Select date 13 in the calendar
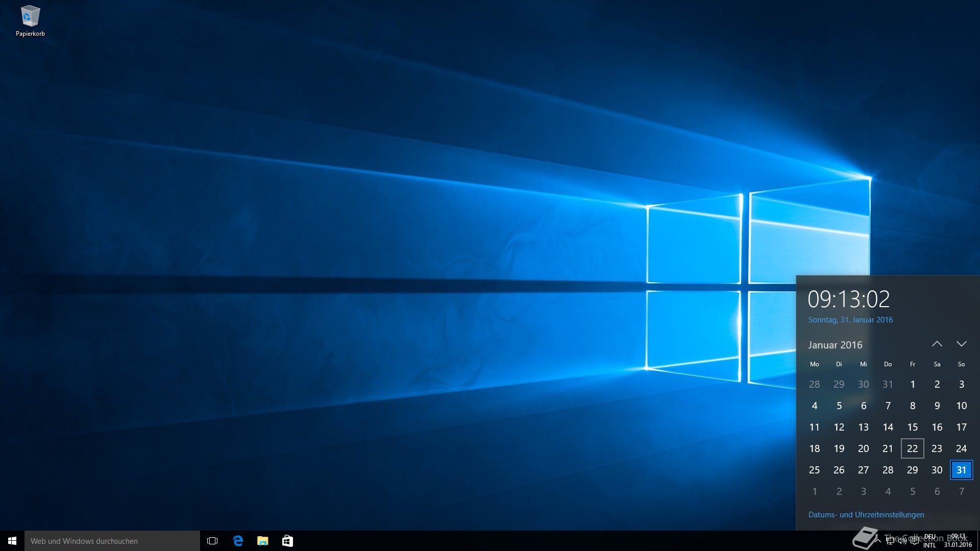 tap(864, 427)
